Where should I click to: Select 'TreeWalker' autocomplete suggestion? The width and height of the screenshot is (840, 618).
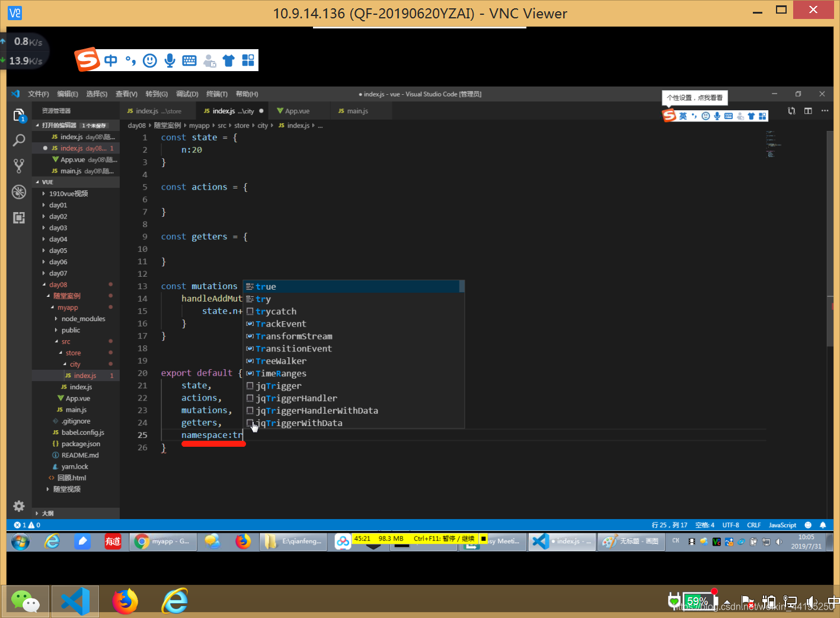pyautogui.click(x=354, y=361)
